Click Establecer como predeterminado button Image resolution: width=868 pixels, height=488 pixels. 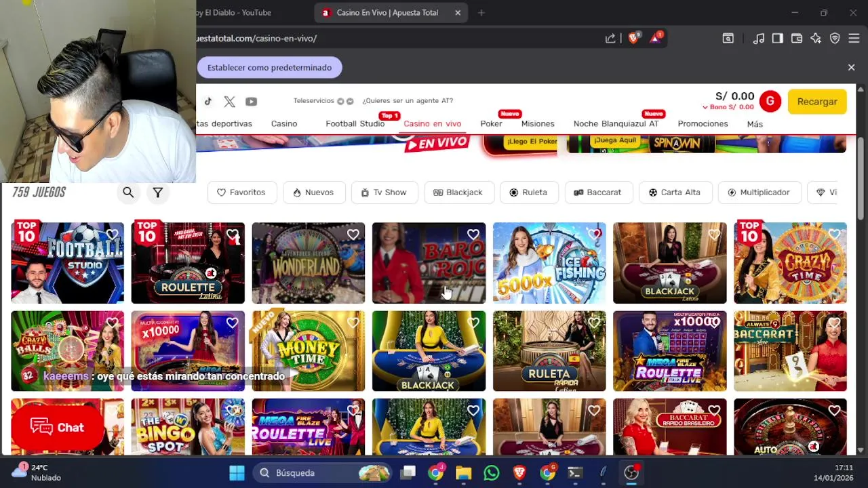pos(269,68)
